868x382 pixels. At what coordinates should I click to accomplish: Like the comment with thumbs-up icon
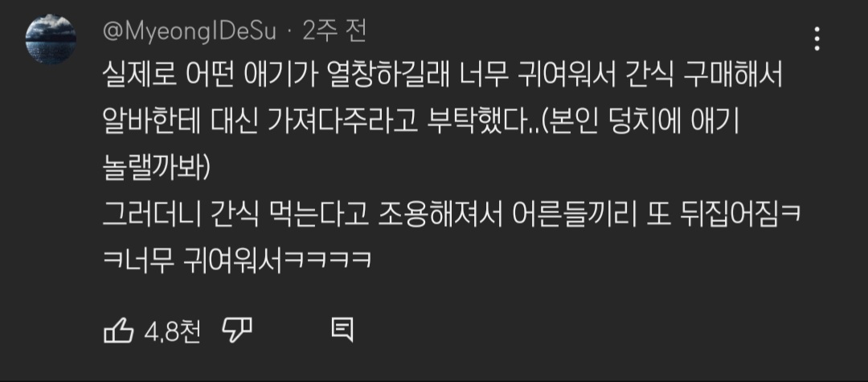click(118, 331)
